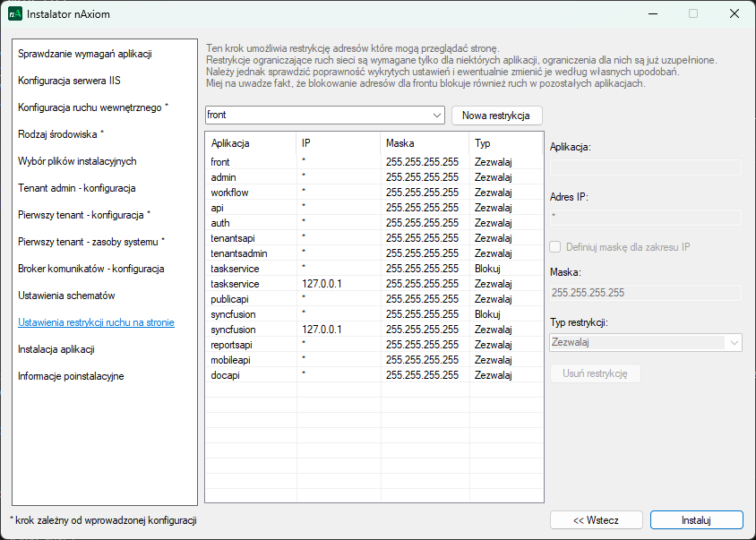Open 'Konfiguracja serwera IIS' step
The image size is (756, 540).
pyautogui.click(x=69, y=81)
